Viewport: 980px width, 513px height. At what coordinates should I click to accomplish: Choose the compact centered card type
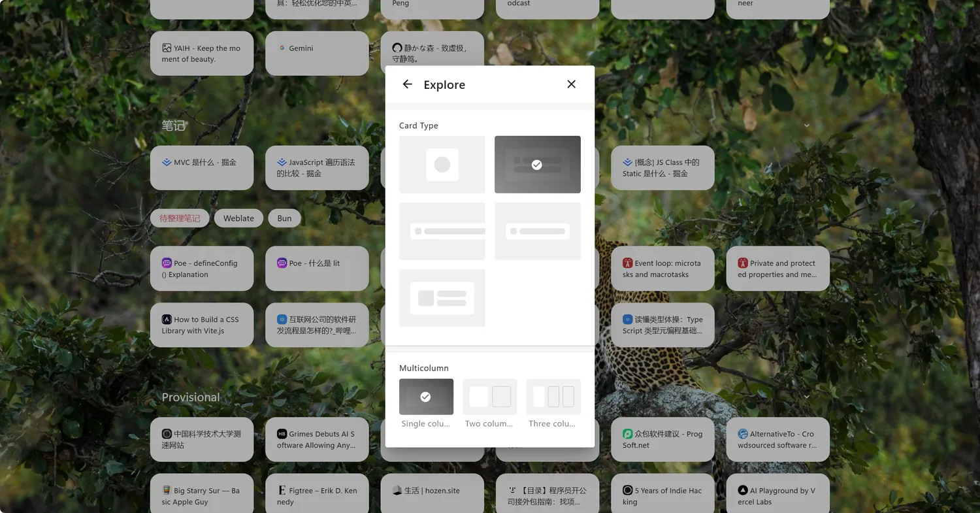[x=537, y=231]
